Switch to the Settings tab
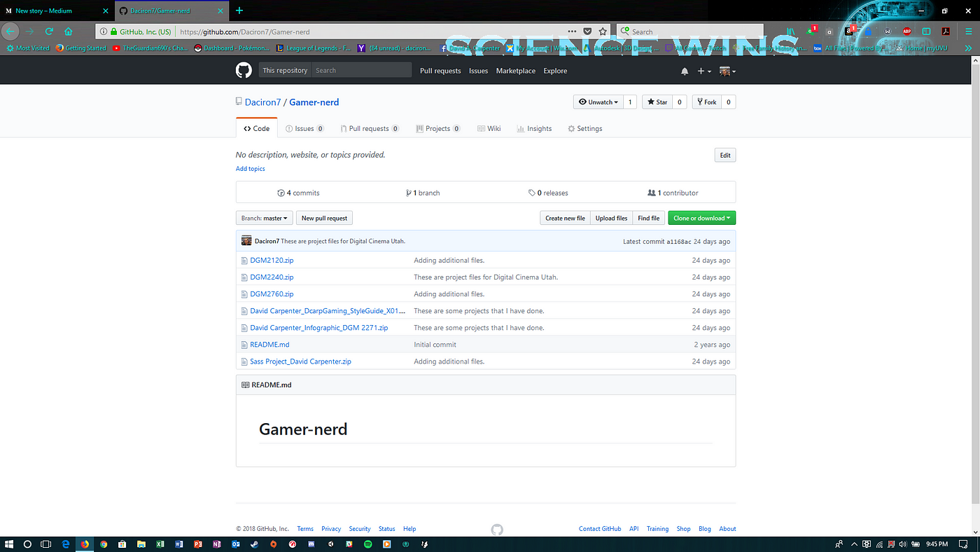Screen dimensions: 980x552 coord(584,129)
